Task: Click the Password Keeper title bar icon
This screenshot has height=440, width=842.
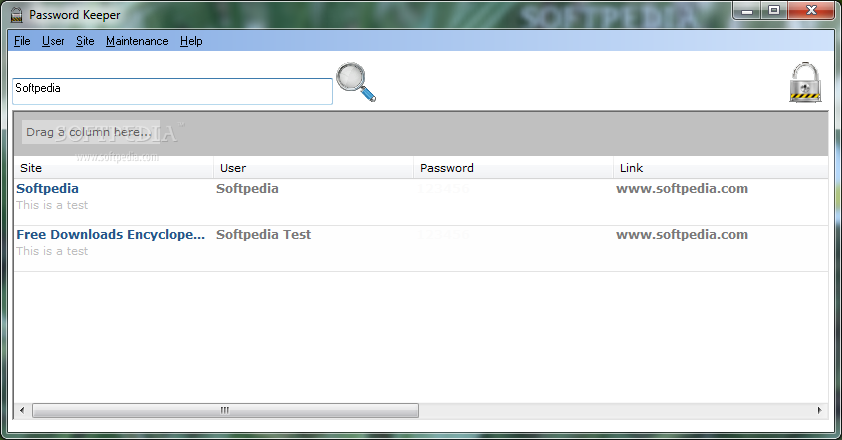Action: point(17,15)
